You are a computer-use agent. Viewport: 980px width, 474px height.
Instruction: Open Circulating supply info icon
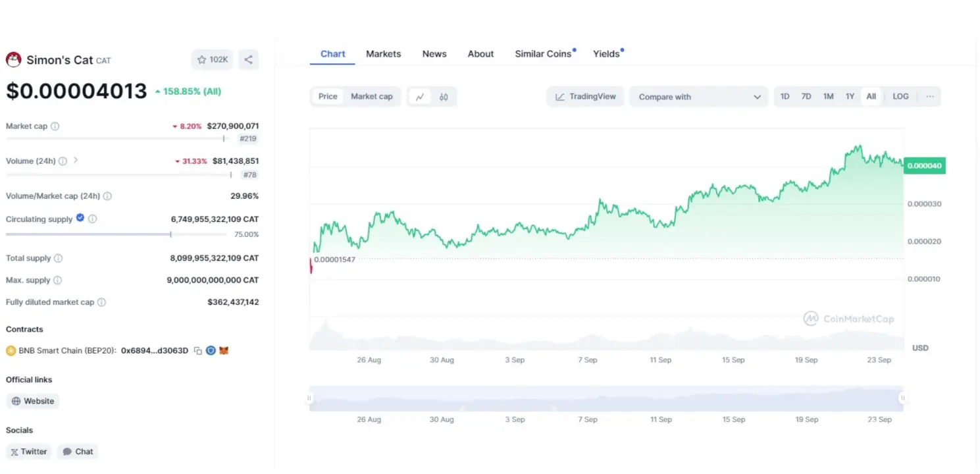coord(92,219)
